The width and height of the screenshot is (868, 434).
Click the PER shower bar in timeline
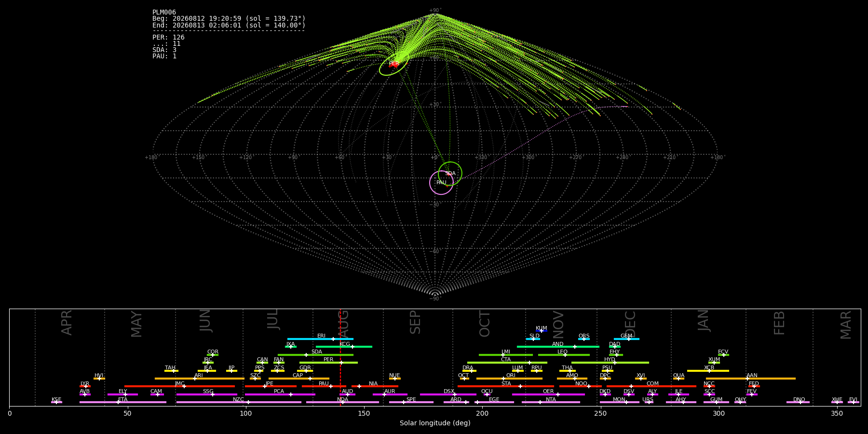[x=328, y=363]
